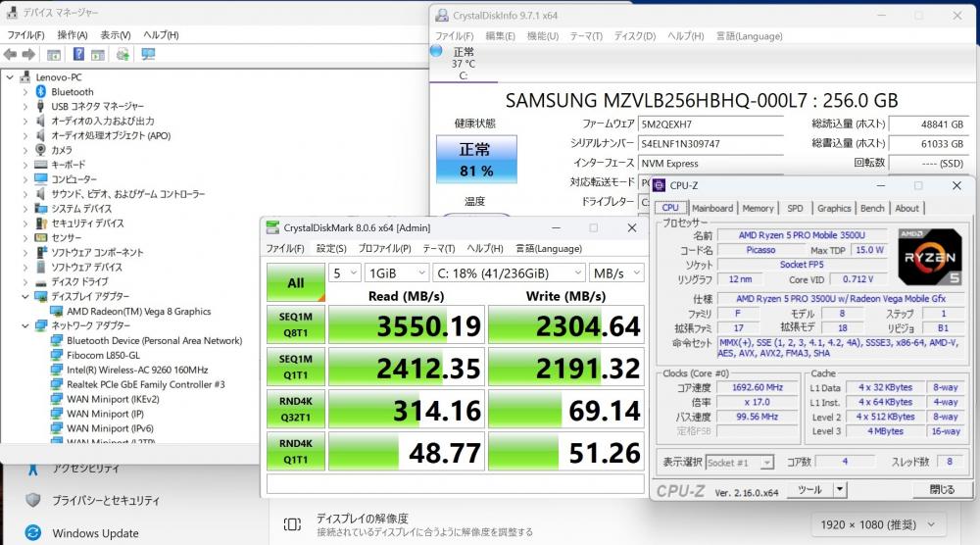Open 設定(S) menu in CrystalDiskMark
The image size is (980, 545).
[x=331, y=249]
